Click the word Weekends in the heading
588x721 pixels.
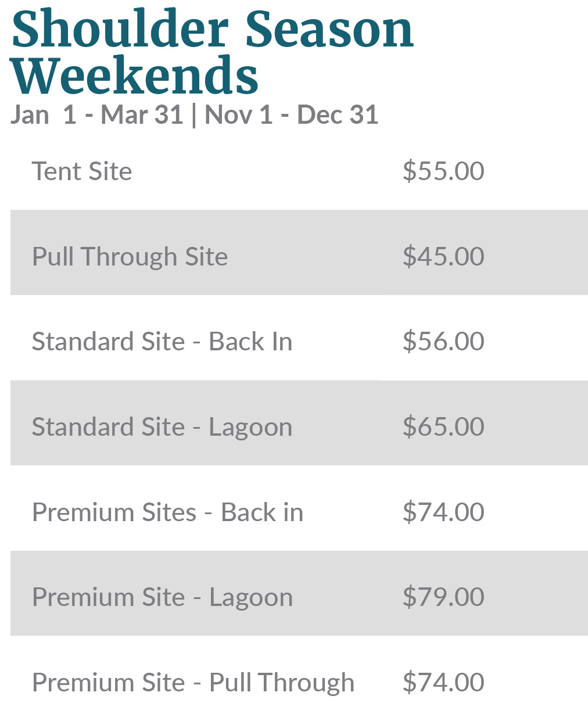tap(135, 76)
